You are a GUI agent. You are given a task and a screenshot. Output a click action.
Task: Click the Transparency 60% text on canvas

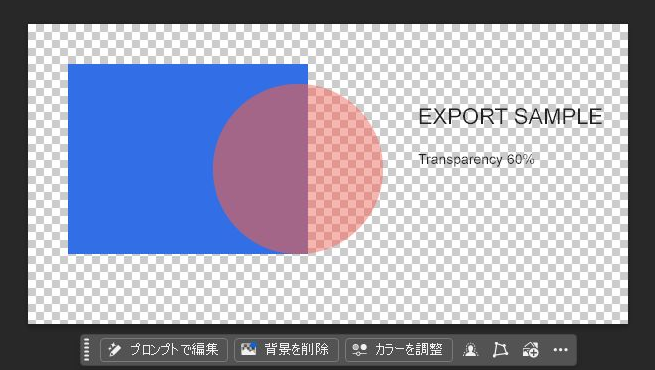pyautogui.click(x=476, y=160)
